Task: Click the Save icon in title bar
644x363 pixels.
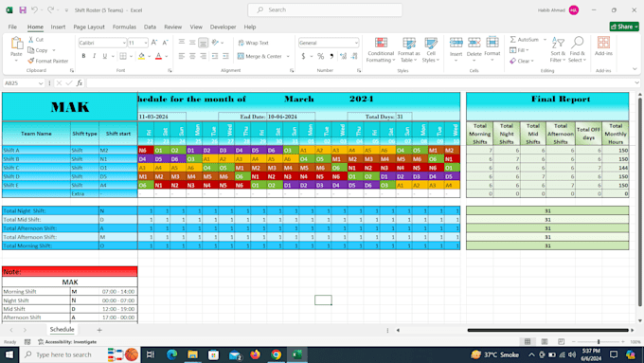Action: 23,9
